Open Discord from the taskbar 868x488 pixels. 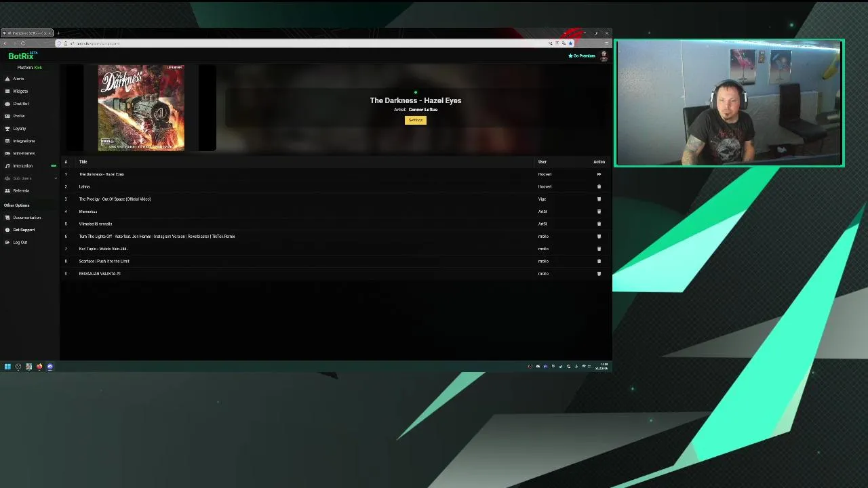coord(50,367)
